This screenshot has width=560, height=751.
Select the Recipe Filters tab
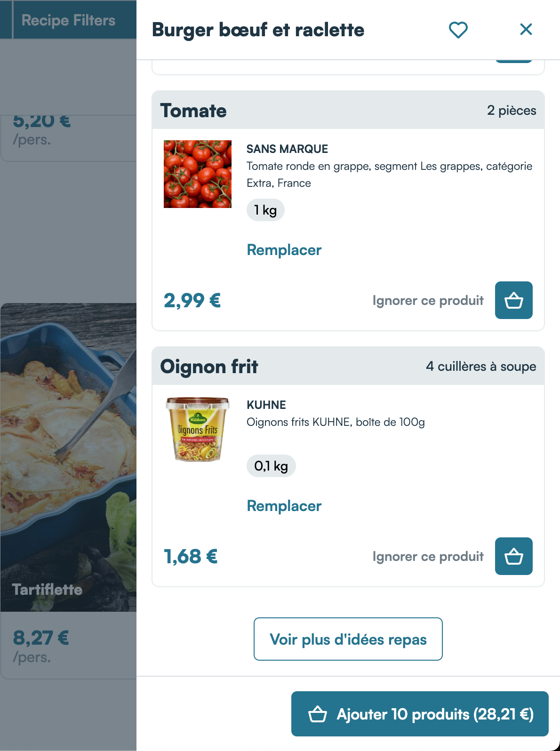(x=68, y=20)
